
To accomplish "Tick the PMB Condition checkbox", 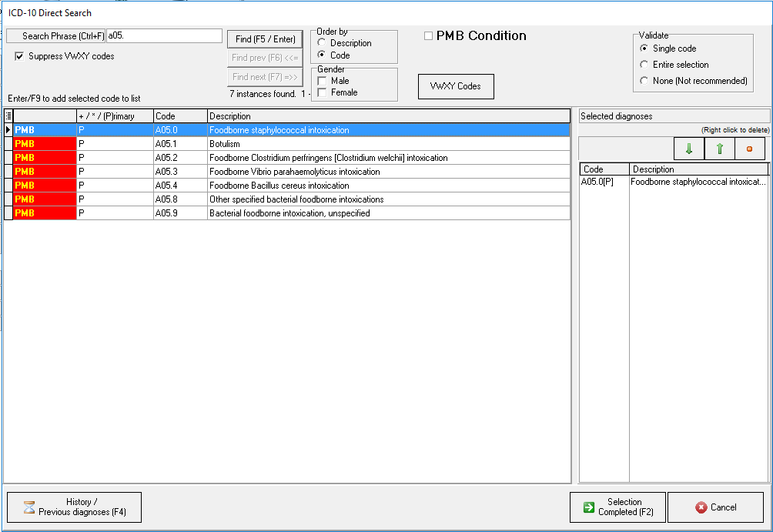I will (x=429, y=36).
